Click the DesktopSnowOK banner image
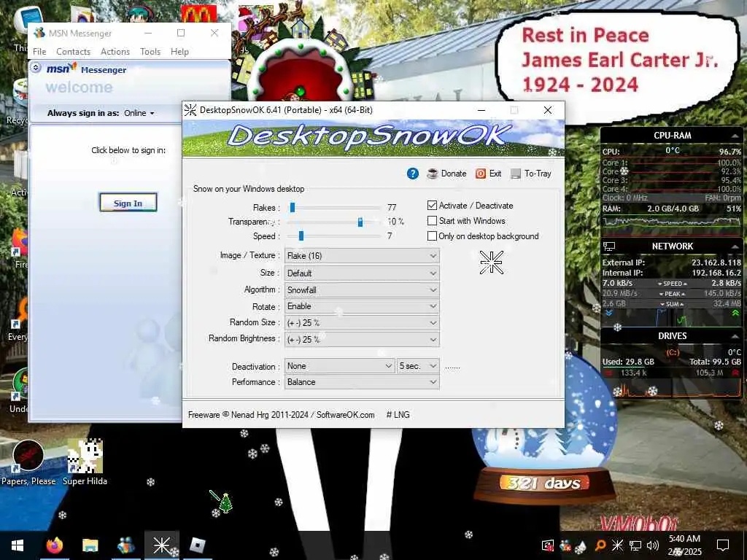 (x=373, y=138)
